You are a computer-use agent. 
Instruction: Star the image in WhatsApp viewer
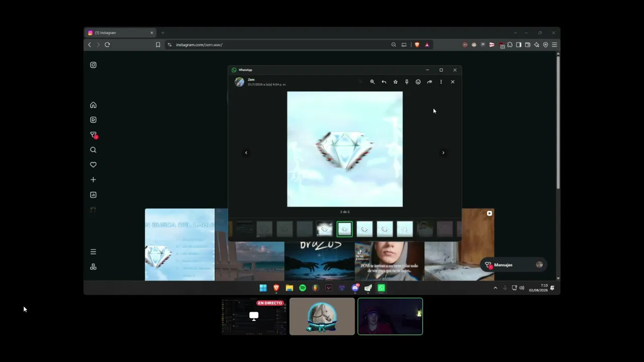[x=395, y=82]
